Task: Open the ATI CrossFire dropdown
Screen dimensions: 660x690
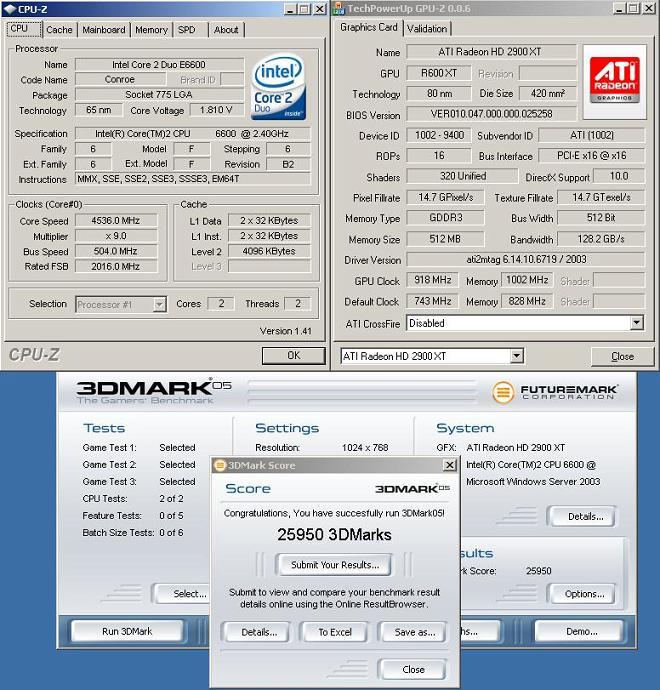Action: coord(636,323)
